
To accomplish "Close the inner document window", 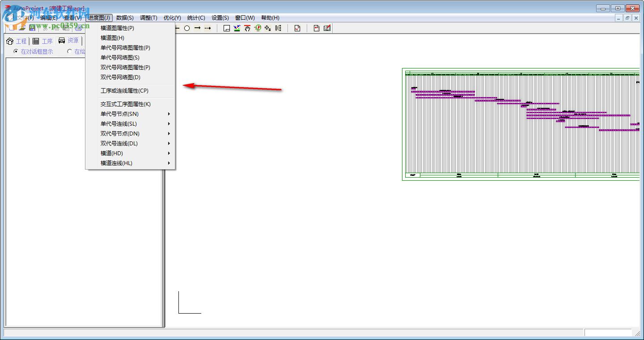I will tap(636, 18).
